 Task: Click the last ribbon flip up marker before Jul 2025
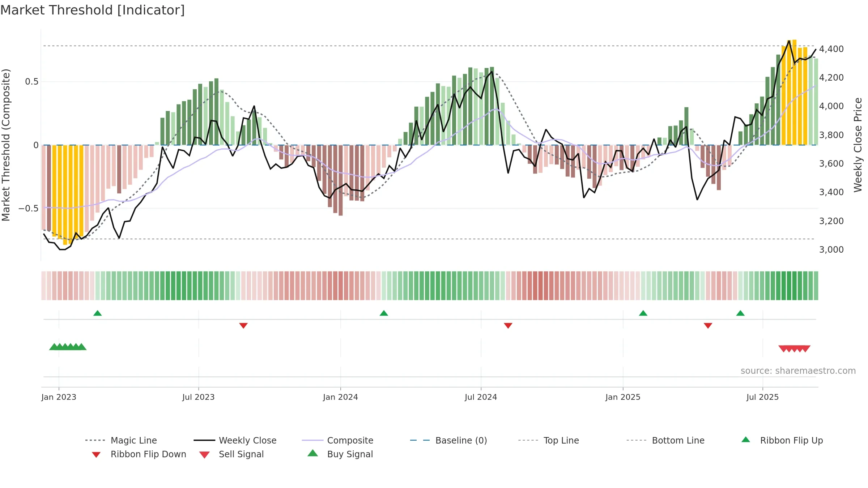click(x=740, y=313)
